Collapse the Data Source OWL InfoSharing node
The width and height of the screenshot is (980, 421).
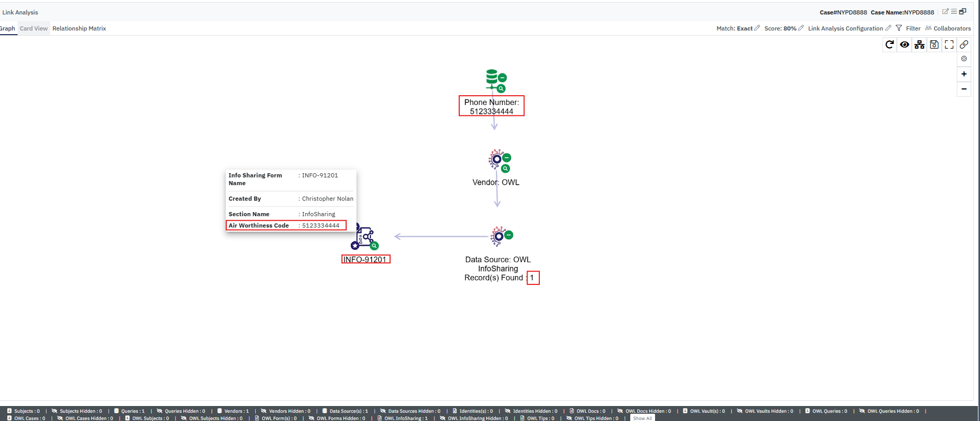point(509,235)
